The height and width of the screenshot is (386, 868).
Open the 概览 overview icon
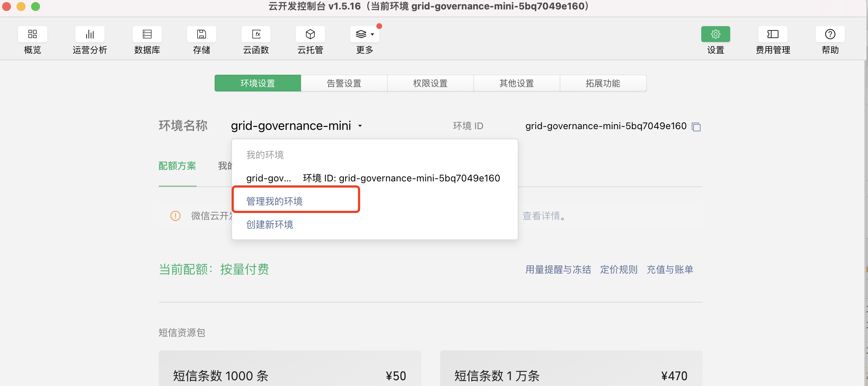33,34
